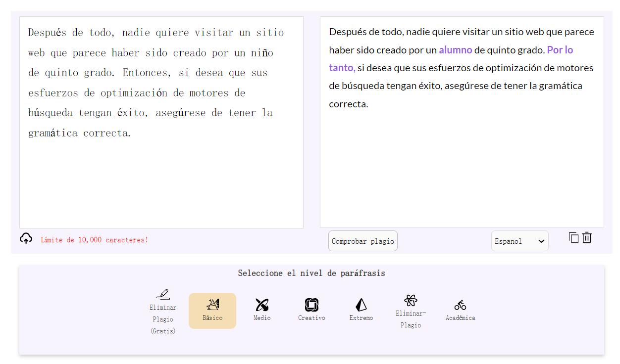Click inside the left input text area
Image resolution: width=620 pixels, height=364 pixels.
coord(161,122)
